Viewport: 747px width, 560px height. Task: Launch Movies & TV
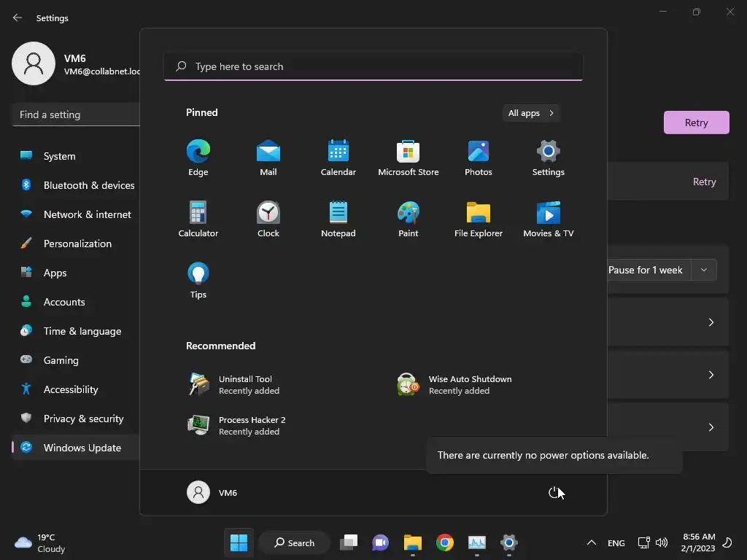[549, 219]
